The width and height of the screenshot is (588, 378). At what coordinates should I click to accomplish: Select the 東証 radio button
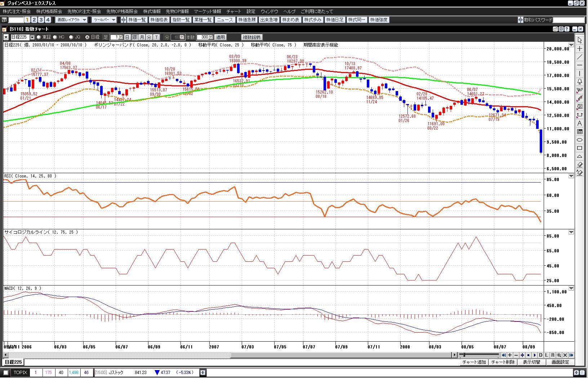coord(39,37)
